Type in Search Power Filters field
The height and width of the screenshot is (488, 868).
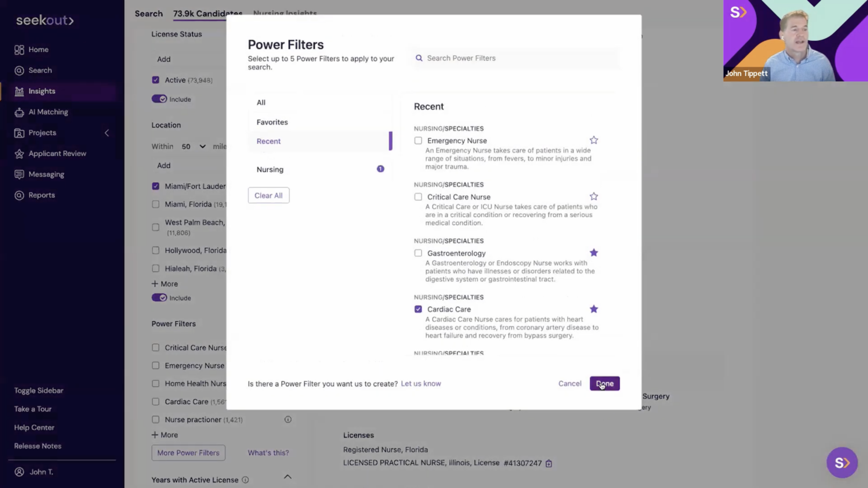[515, 58]
